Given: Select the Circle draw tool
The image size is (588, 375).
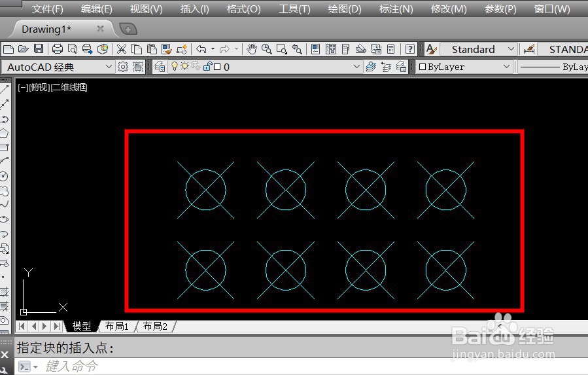Looking at the screenshot, I should coord(4,176).
